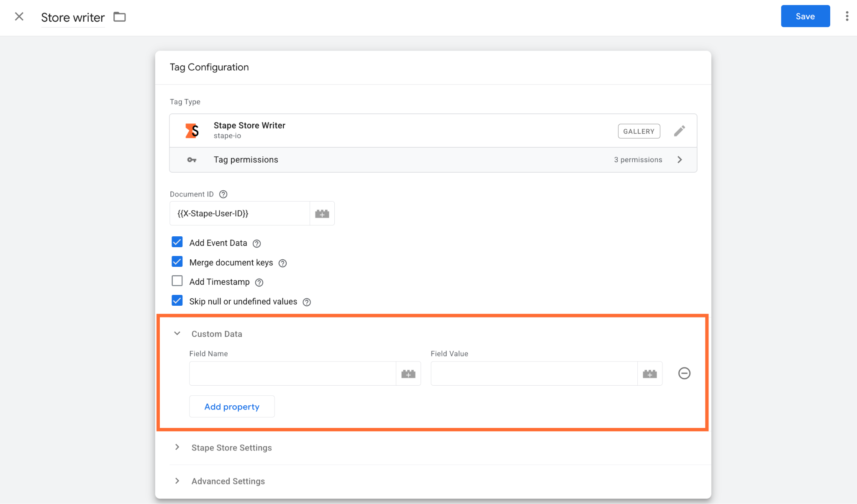
Task: Click the pencil icon to edit tag type
Action: tap(680, 131)
